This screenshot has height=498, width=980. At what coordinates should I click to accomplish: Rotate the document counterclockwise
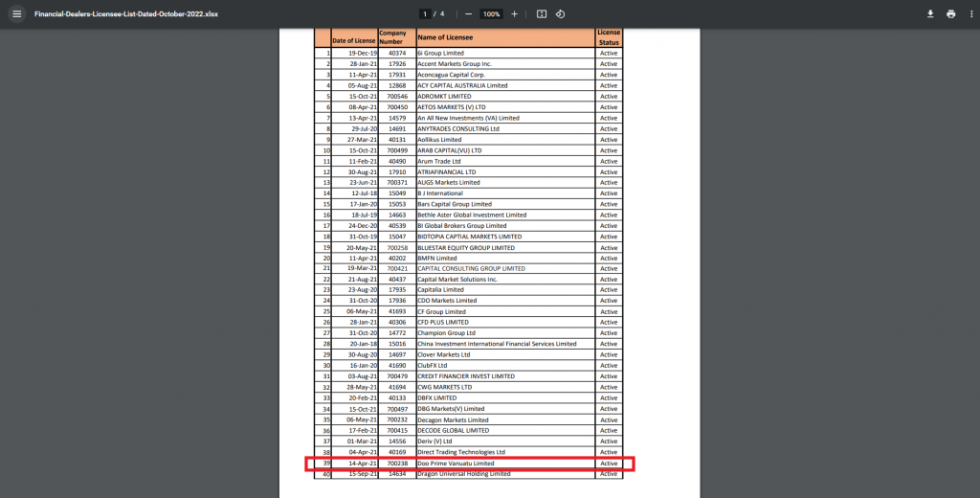tap(561, 14)
